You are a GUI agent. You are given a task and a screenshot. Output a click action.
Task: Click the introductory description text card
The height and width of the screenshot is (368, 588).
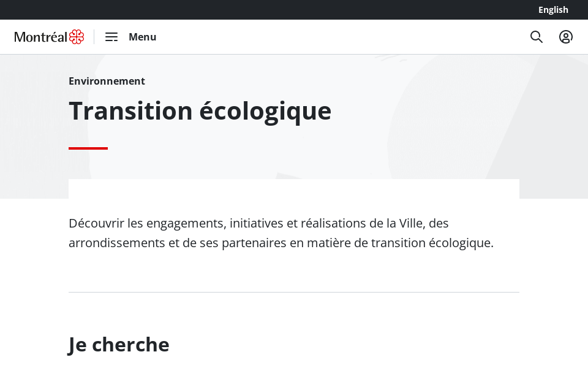[x=281, y=233]
